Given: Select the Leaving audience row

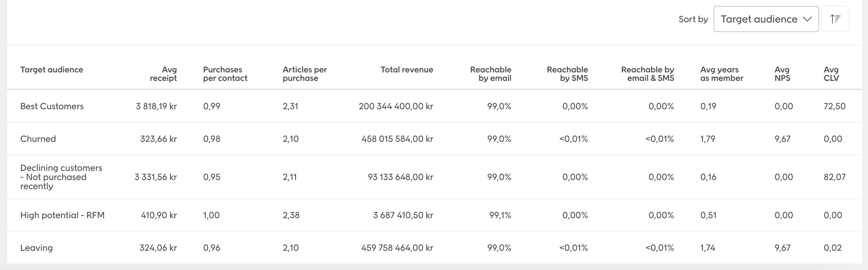Looking at the screenshot, I should point(37,248).
